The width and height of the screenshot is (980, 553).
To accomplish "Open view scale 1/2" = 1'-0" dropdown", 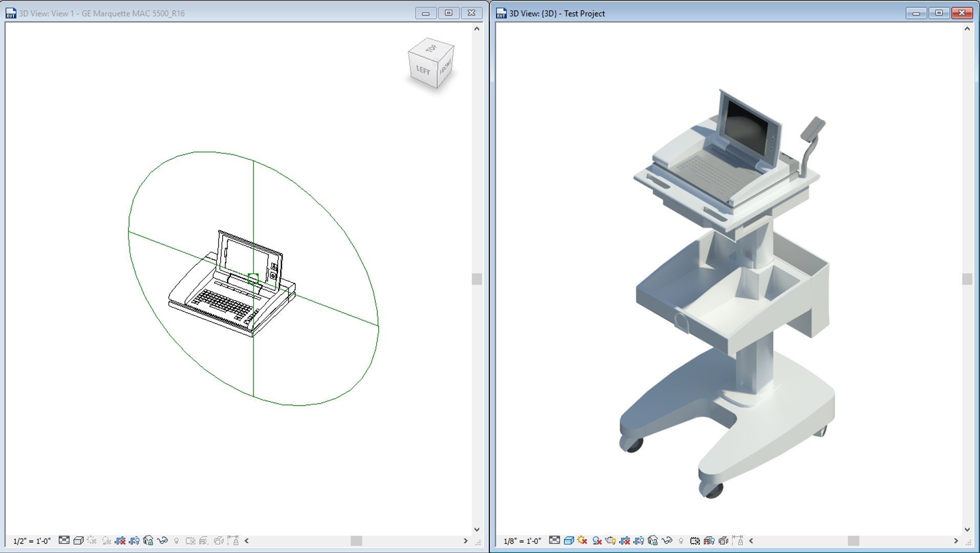I will point(32,541).
